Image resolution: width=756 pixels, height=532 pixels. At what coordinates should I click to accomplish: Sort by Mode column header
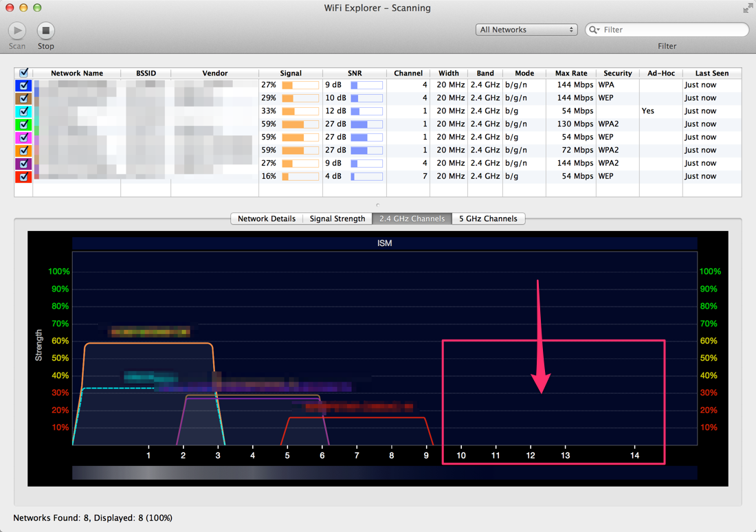point(524,73)
